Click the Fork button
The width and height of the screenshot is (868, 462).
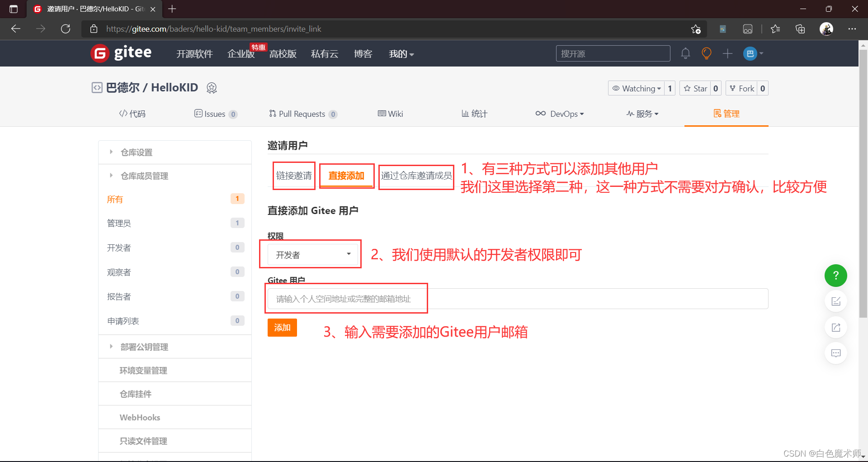point(741,88)
